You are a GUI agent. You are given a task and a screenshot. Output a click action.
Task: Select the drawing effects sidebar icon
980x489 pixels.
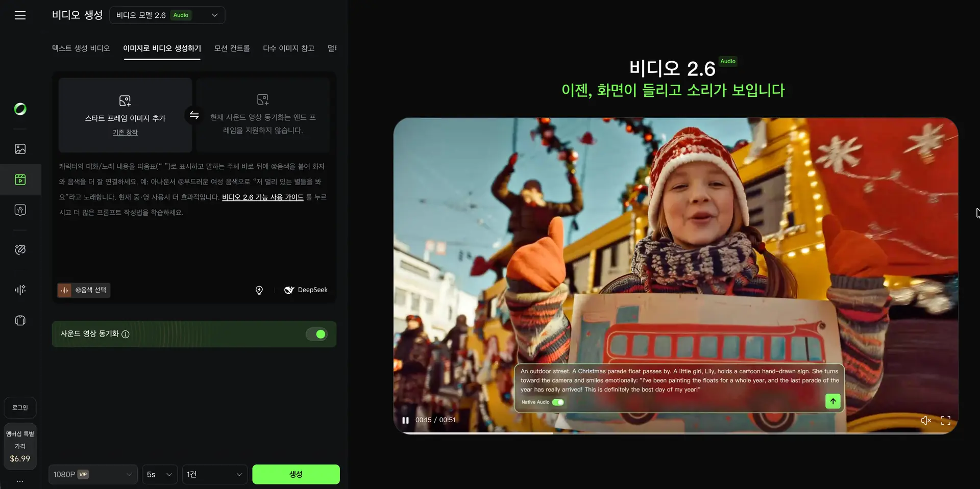[x=20, y=249]
